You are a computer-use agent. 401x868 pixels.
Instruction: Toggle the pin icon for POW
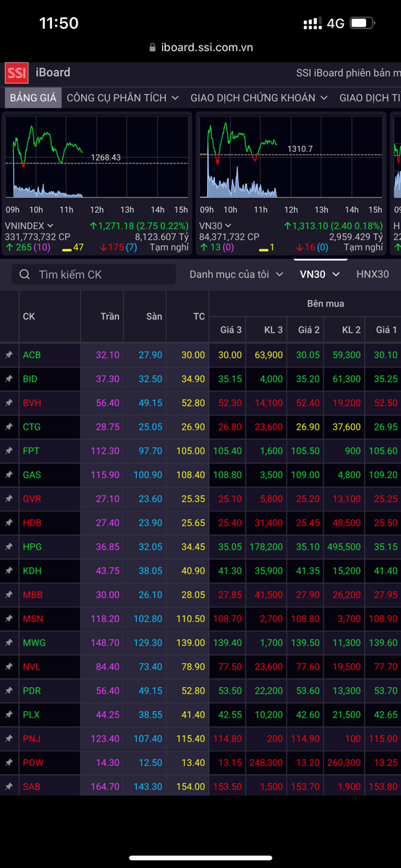pyautogui.click(x=9, y=762)
